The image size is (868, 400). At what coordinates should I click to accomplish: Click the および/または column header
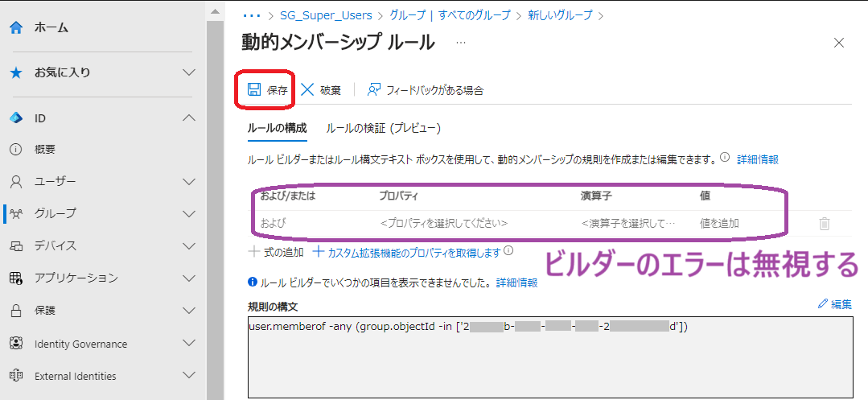tap(288, 196)
